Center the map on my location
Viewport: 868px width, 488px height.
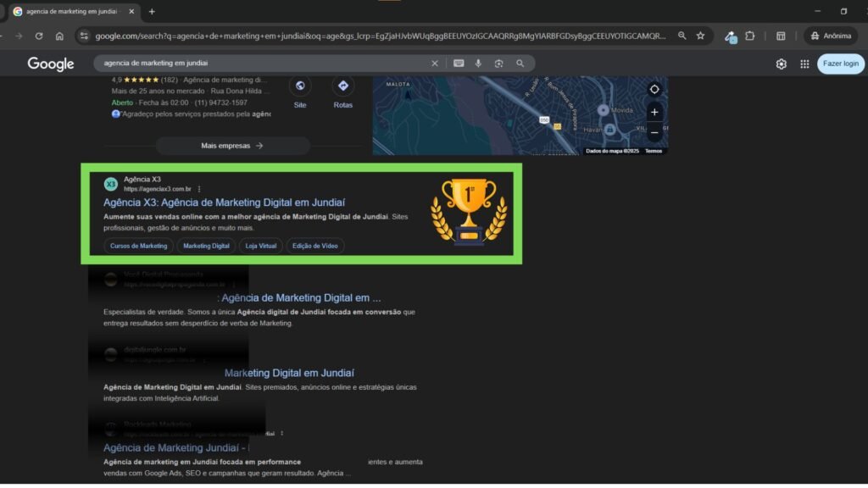pyautogui.click(x=654, y=90)
